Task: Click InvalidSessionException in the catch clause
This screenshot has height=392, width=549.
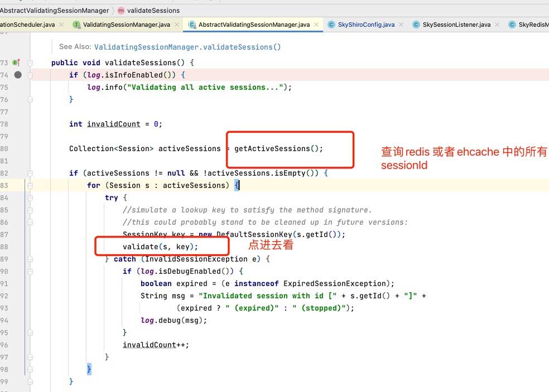Action: click(196, 259)
